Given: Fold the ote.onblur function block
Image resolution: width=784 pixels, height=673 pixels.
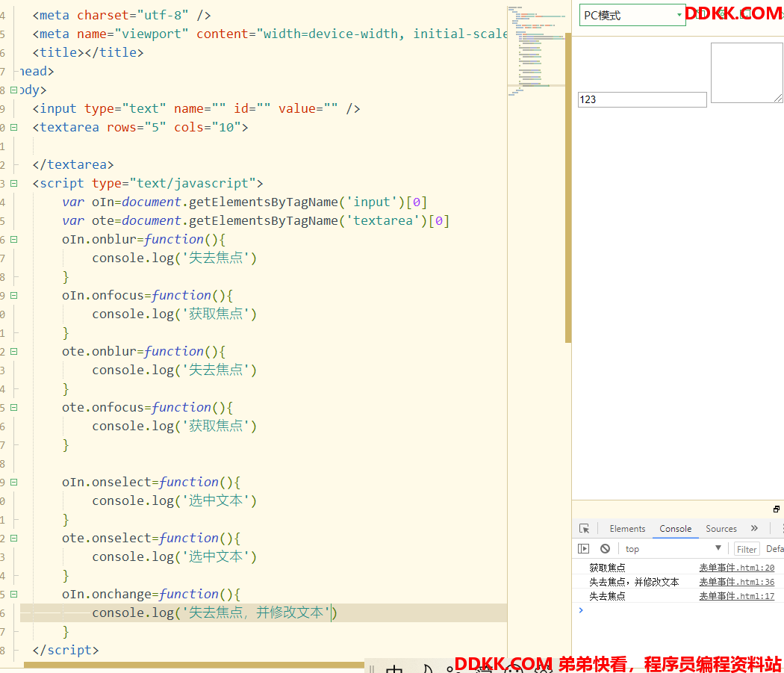Looking at the screenshot, I should (14, 352).
